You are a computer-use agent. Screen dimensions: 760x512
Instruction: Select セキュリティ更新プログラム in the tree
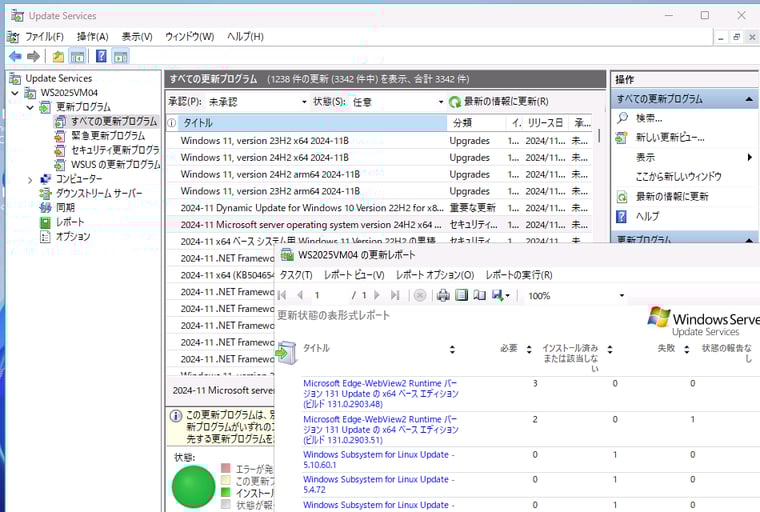click(115, 150)
